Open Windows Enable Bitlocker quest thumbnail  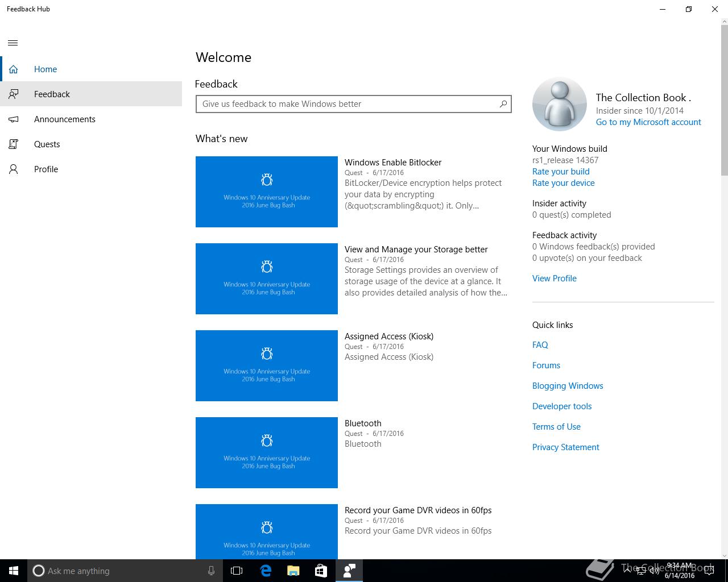pos(267,192)
